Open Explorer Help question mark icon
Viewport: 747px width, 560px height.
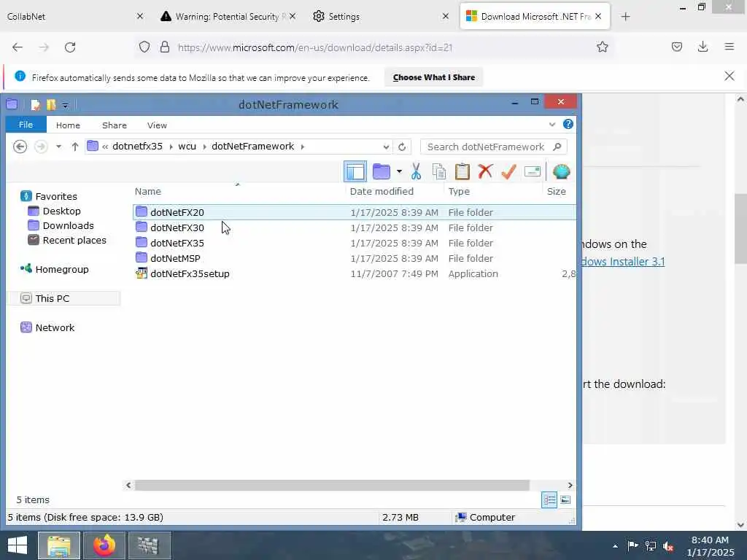tap(568, 124)
